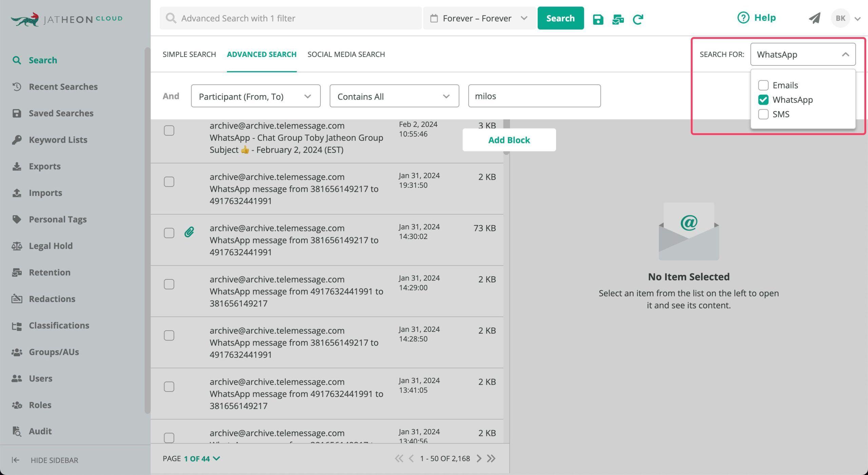Click the hide sidebar arrow icon
This screenshot has height=475, width=868.
pyautogui.click(x=16, y=460)
